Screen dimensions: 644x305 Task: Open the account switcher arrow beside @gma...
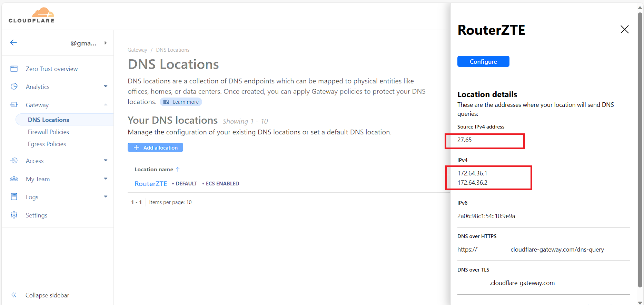coord(106,43)
